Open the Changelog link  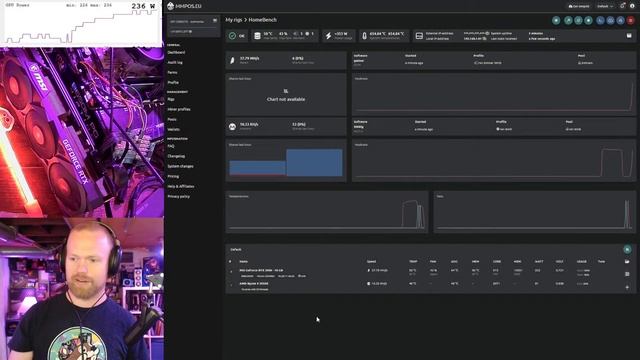(176, 156)
